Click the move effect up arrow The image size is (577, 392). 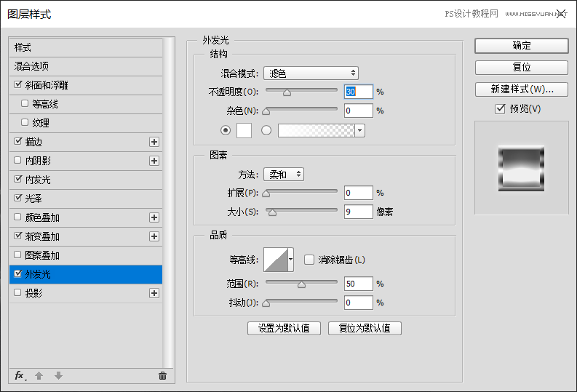click(39, 375)
